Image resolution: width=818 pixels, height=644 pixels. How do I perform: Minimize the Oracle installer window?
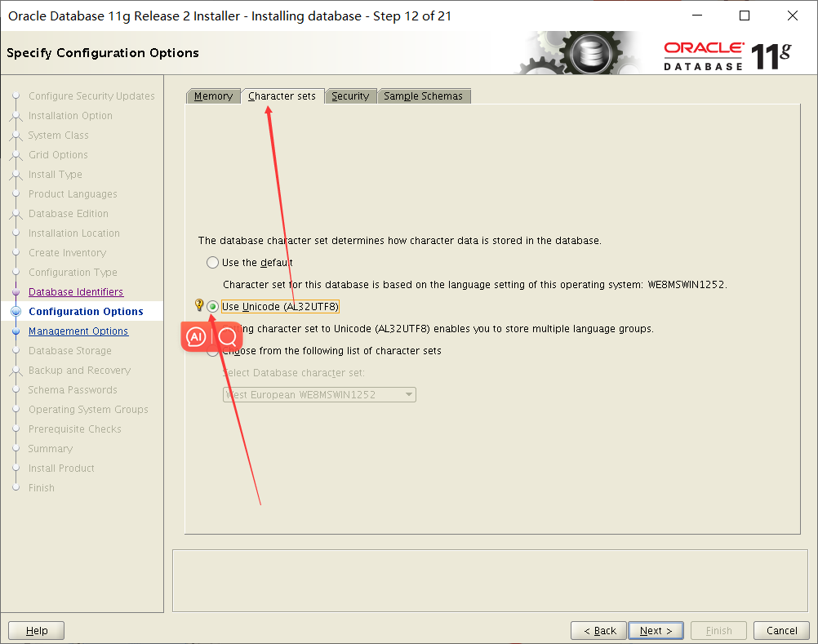coord(697,16)
